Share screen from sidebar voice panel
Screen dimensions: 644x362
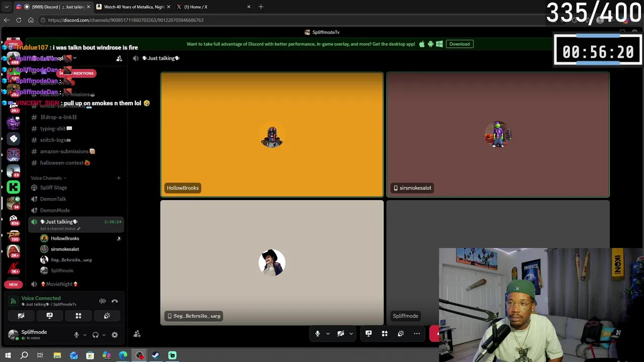(x=49, y=316)
